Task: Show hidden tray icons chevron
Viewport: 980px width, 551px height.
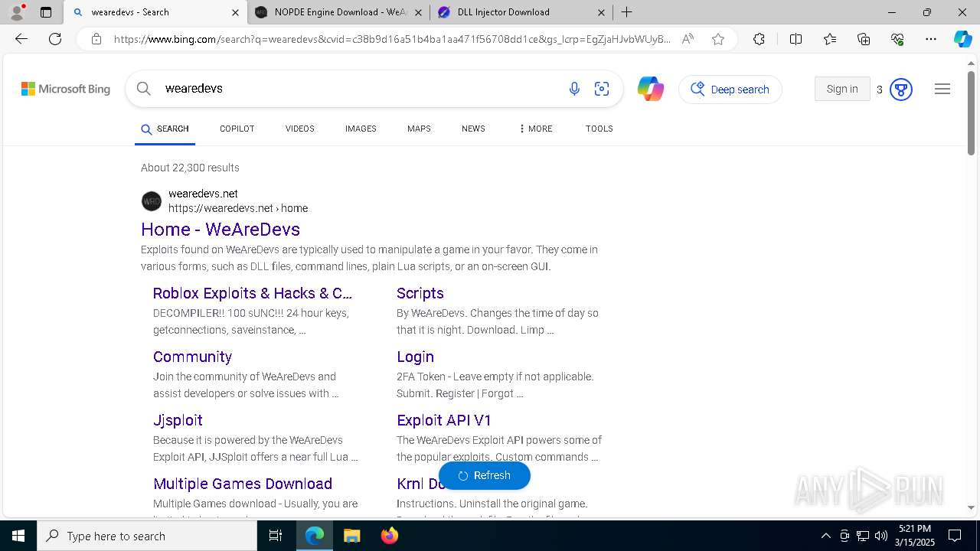Action: [x=825, y=536]
